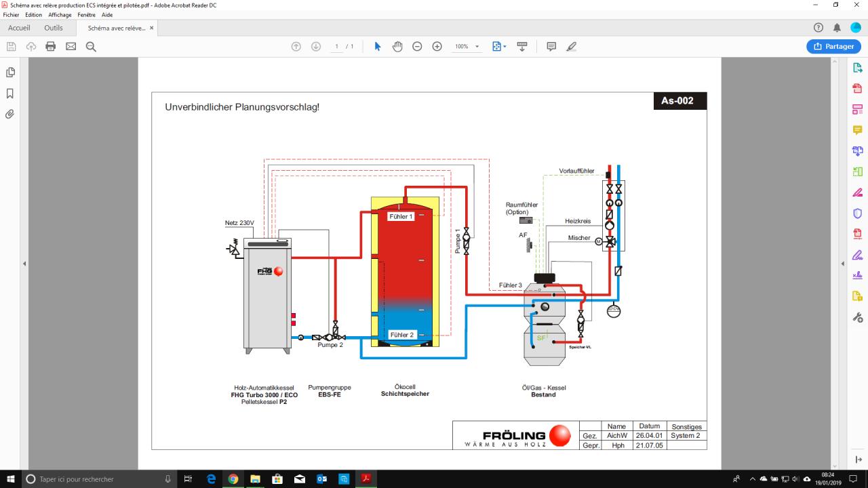Activate the selection arrow tool
The width and height of the screenshot is (868, 488).
point(378,47)
